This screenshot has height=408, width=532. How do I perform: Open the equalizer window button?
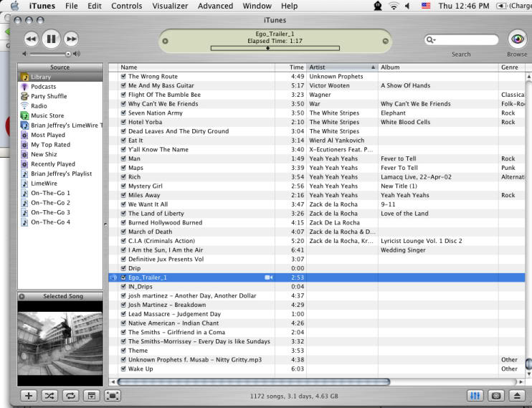point(475,396)
